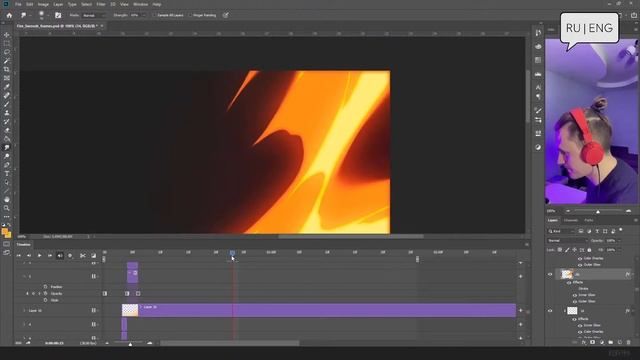Open the layer blend mode dropdown
Image resolution: width=640 pixels, height=360 pixels.
(567, 240)
